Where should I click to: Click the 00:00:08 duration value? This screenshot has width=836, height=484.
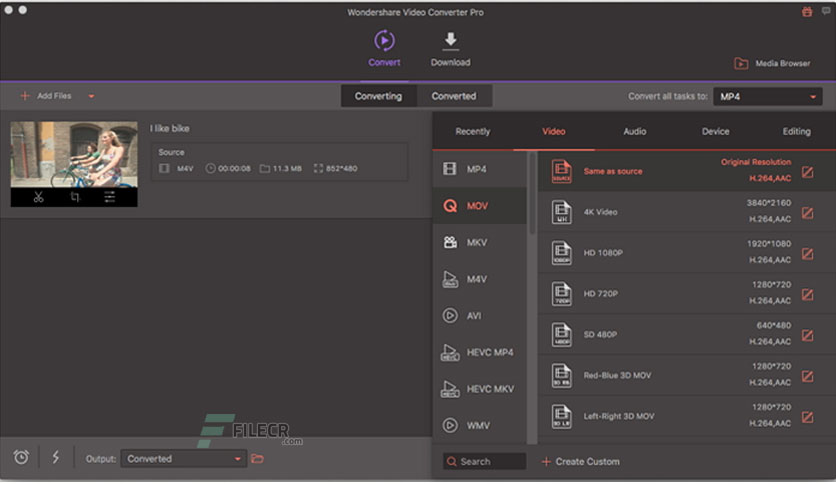[234, 168]
